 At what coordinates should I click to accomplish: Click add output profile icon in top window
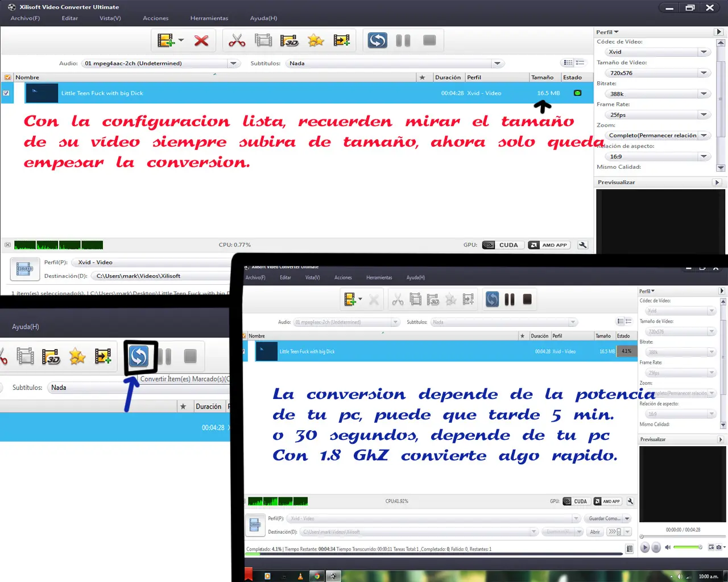pos(342,40)
